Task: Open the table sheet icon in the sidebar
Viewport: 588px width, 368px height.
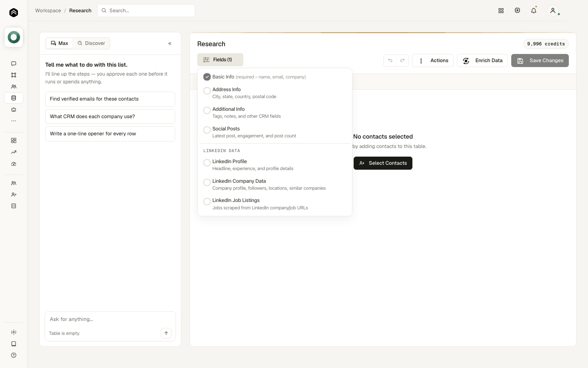Action: tap(13, 206)
